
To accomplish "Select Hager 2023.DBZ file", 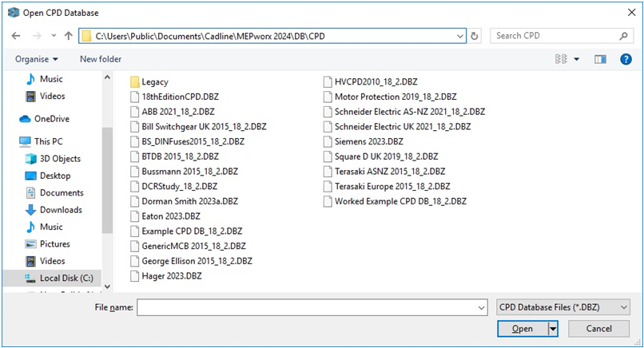I will [x=166, y=276].
